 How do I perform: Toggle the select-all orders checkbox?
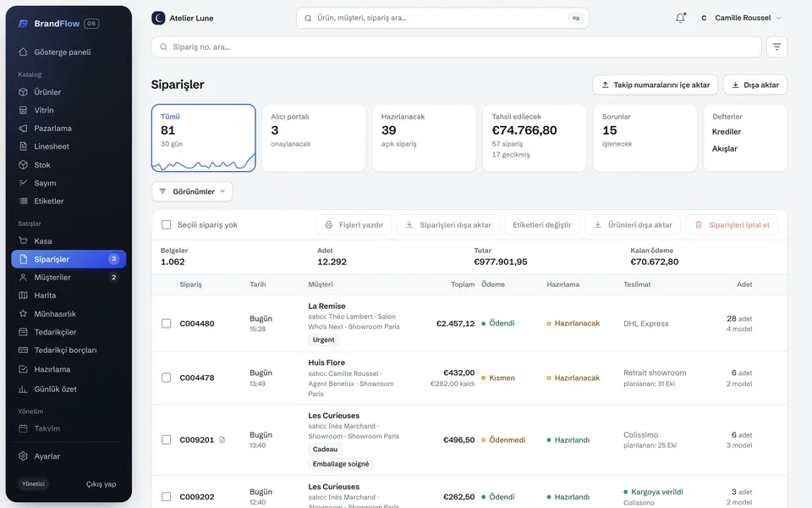click(167, 224)
